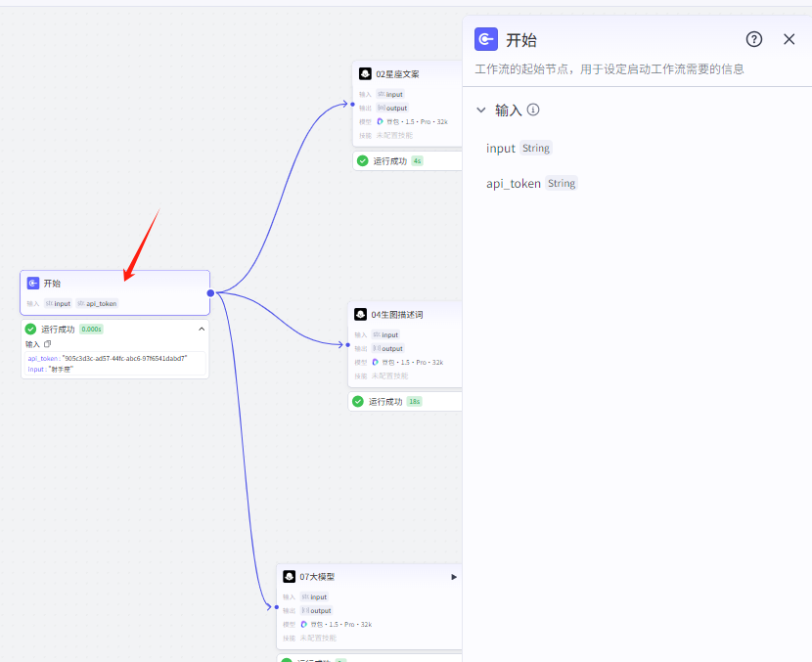Click 运行成功 status under 04生图描述词
Viewport: 812px width, 662px height.
(385, 401)
